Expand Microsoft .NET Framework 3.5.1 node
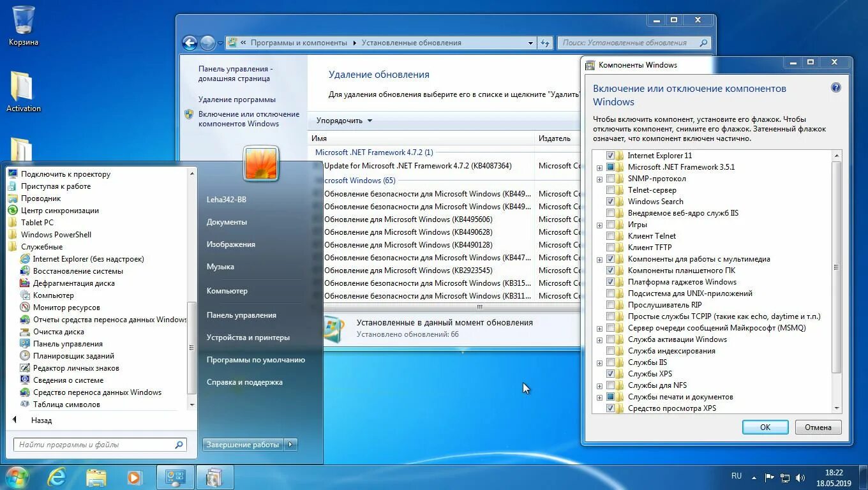The height and width of the screenshot is (490, 868). click(x=599, y=168)
